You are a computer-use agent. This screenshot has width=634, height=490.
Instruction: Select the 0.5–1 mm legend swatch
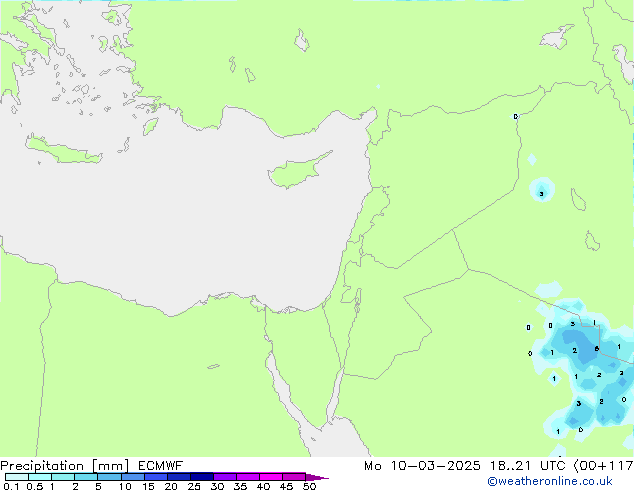coord(40,477)
